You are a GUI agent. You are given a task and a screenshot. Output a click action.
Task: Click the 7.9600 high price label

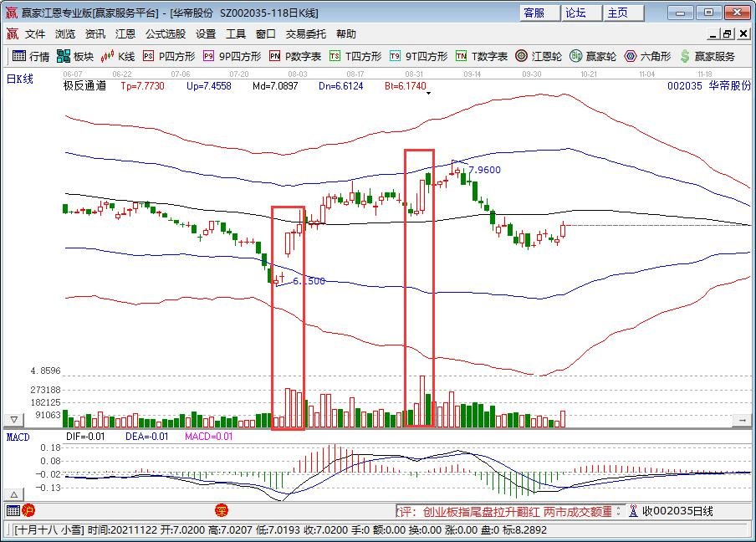pyautogui.click(x=484, y=170)
